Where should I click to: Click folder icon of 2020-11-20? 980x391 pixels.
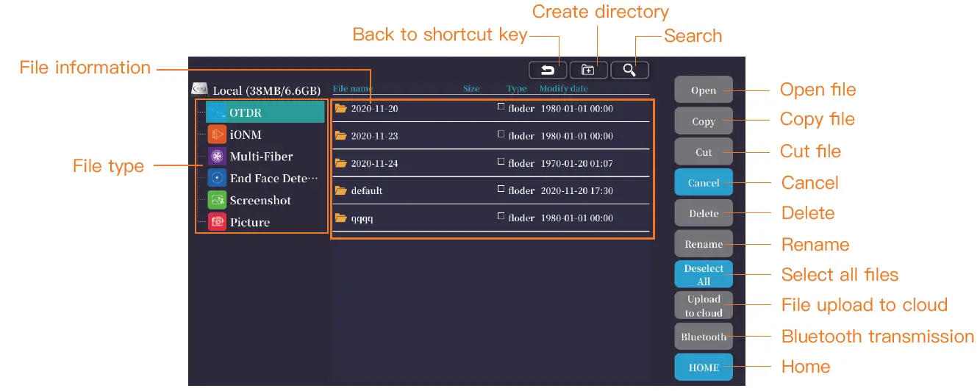340,108
